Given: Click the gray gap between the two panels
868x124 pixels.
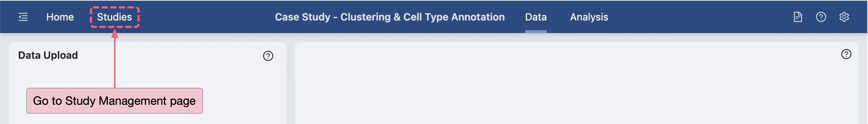Looking at the screenshot, I should [x=290, y=84].
